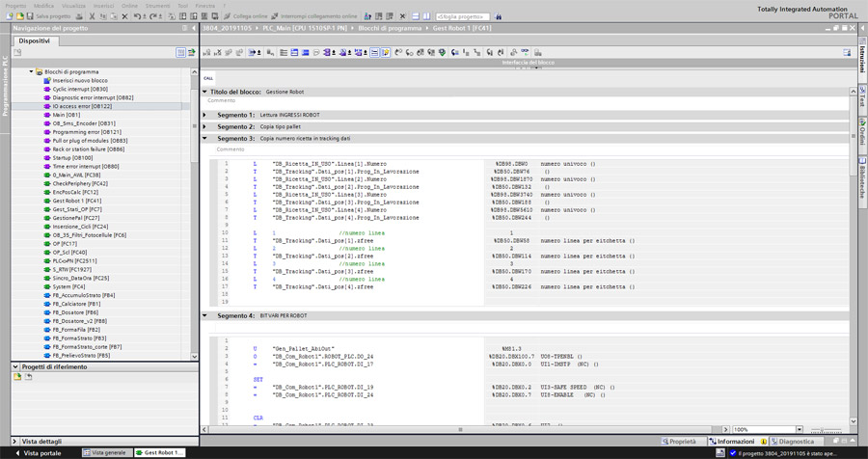This screenshot has width=868, height=459.
Task: Click the Collega online button
Action: click(252, 16)
